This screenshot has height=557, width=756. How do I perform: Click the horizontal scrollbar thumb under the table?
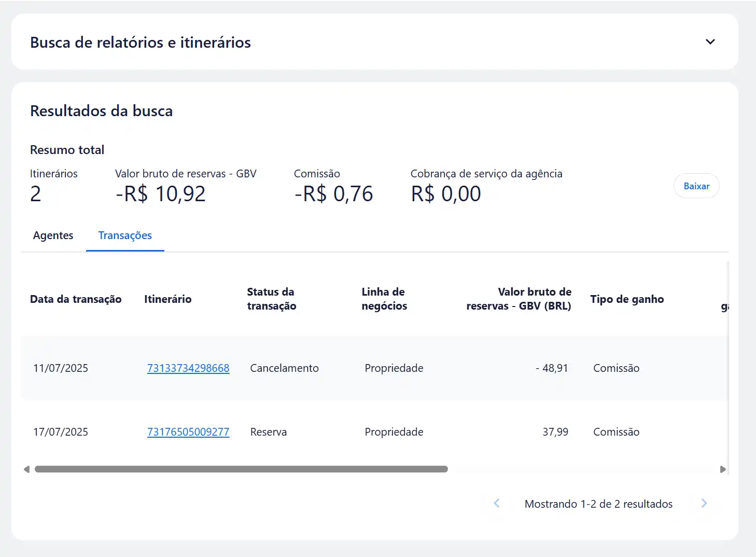click(241, 469)
